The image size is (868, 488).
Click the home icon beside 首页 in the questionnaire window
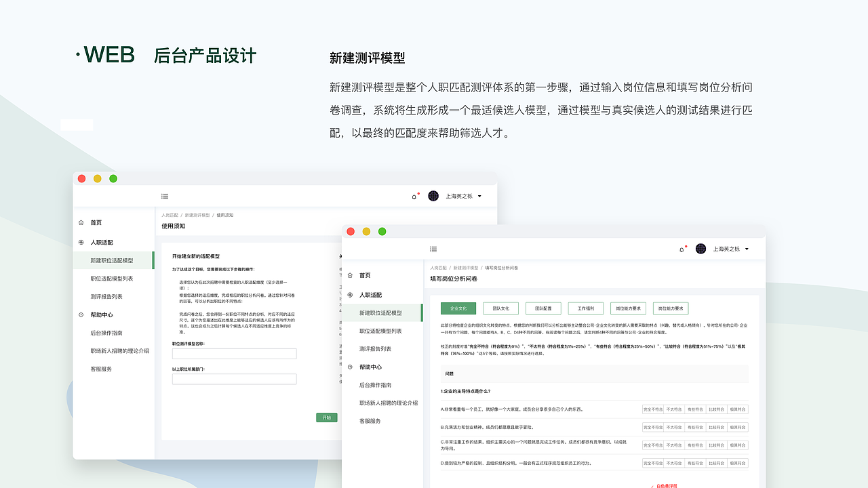click(x=350, y=275)
